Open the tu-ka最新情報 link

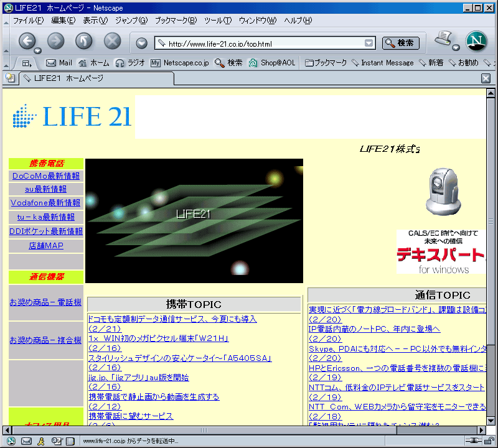click(x=46, y=217)
